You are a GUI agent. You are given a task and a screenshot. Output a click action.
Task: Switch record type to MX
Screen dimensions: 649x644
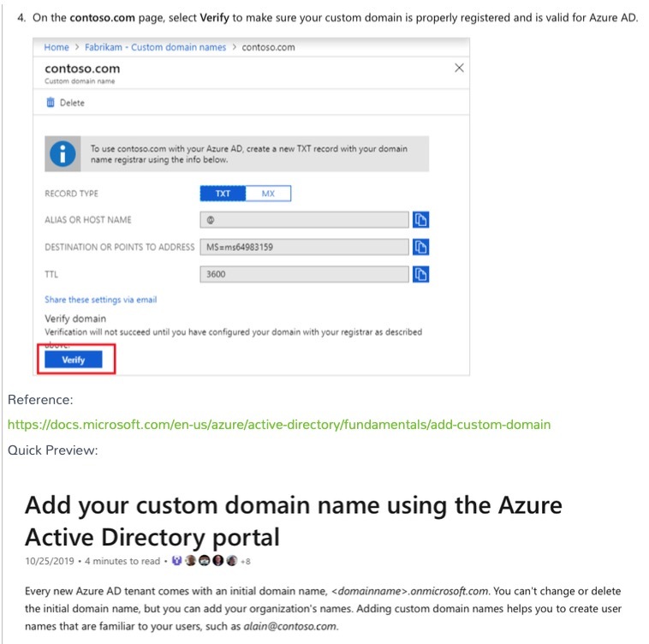[268, 194]
